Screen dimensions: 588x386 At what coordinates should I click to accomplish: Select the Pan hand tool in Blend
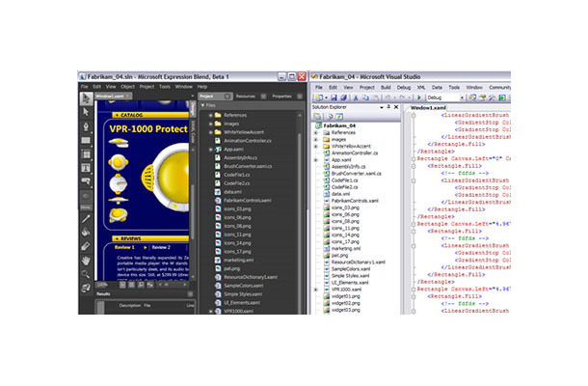[x=86, y=261]
